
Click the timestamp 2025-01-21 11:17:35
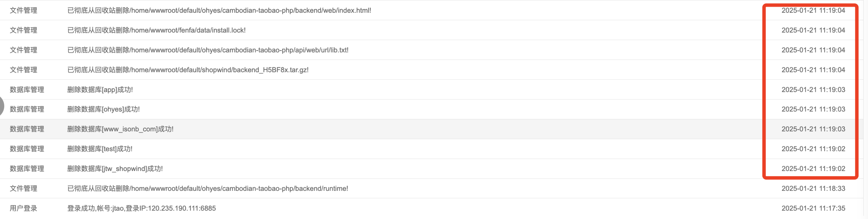(813, 208)
